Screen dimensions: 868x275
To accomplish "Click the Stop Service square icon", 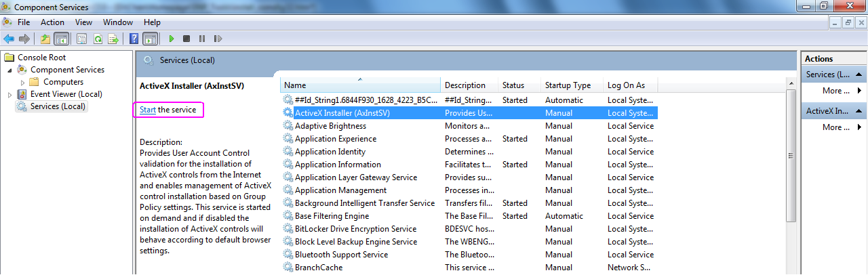I will 186,39.
